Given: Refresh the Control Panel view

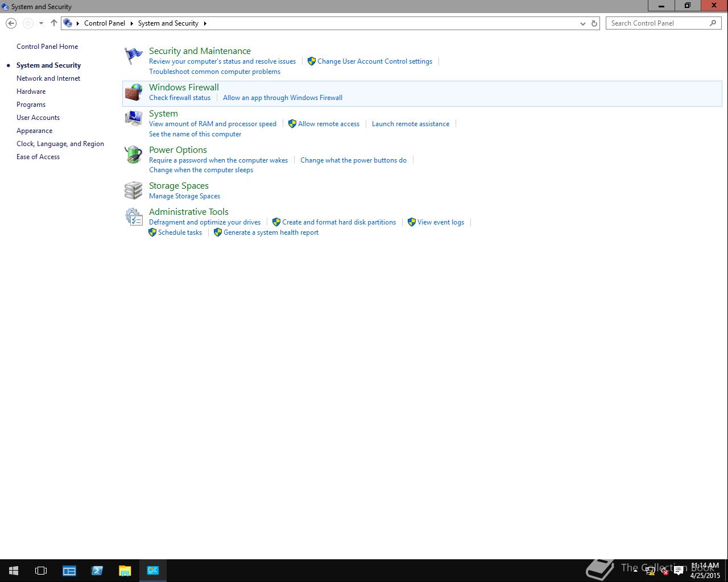Looking at the screenshot, I should [x=594, y=23].
